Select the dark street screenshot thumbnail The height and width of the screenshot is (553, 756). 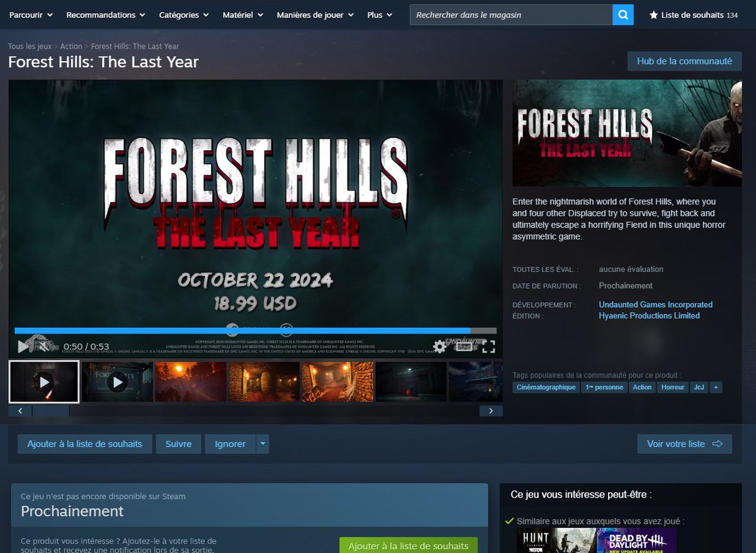coord(411,381)
